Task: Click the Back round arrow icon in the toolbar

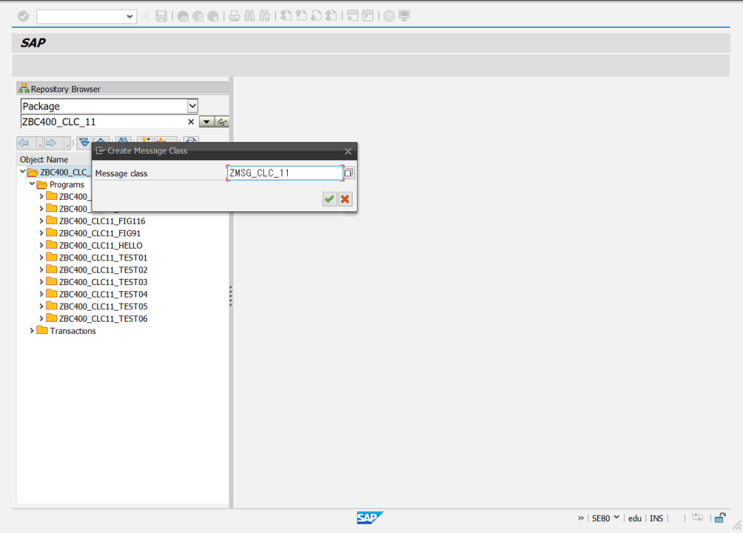Action: [183, 16]
